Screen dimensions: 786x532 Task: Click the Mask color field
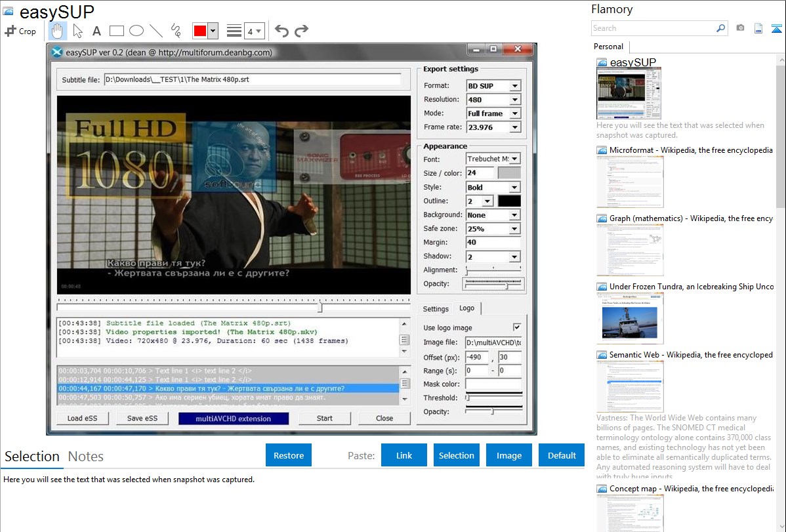(x=493, y=384)
